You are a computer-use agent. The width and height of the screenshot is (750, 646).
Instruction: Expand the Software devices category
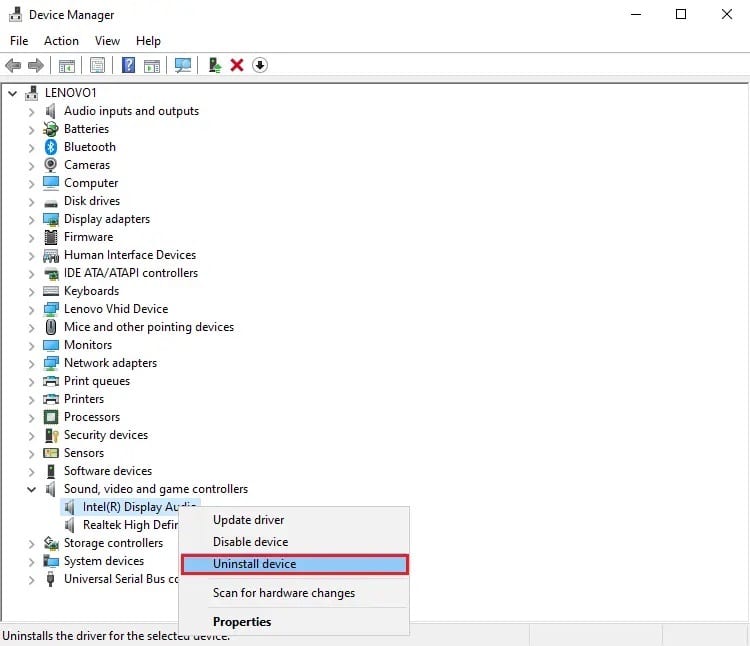tap(31, 472)
